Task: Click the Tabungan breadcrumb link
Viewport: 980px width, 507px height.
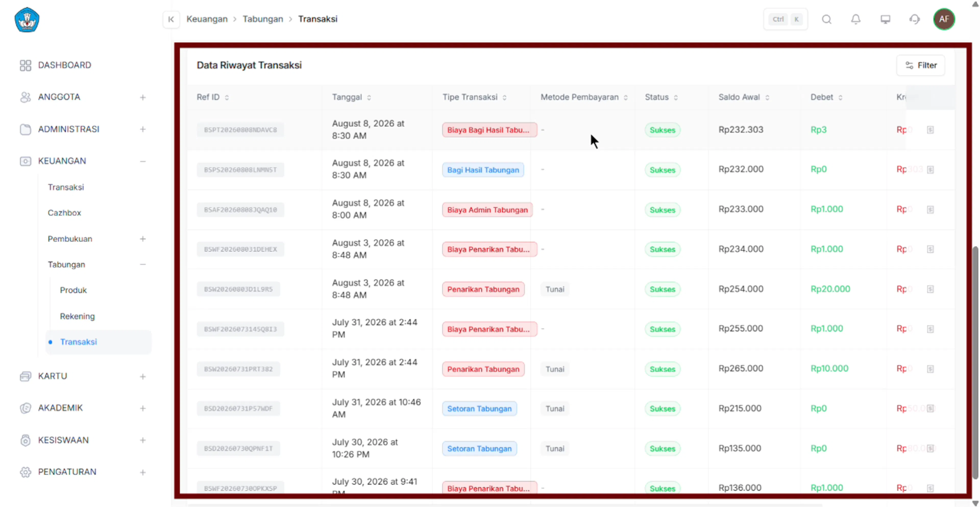Action: coord(263,19)
